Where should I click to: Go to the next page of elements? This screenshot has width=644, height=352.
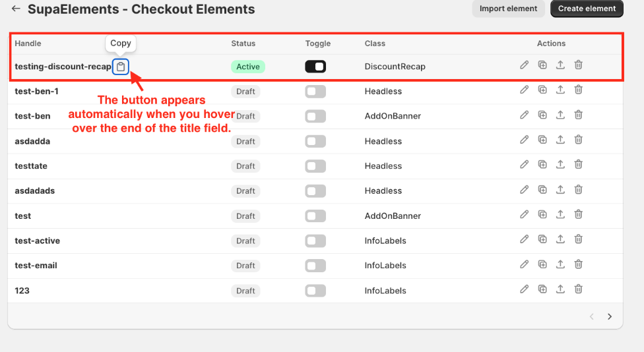[x=610, y=317]
